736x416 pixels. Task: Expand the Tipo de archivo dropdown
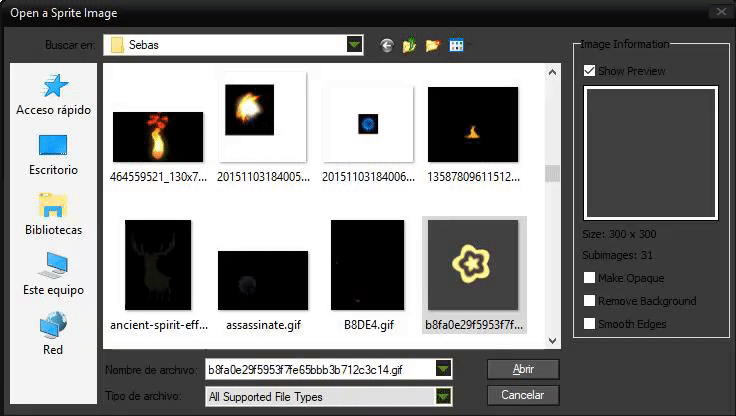[x=443, y=396]
